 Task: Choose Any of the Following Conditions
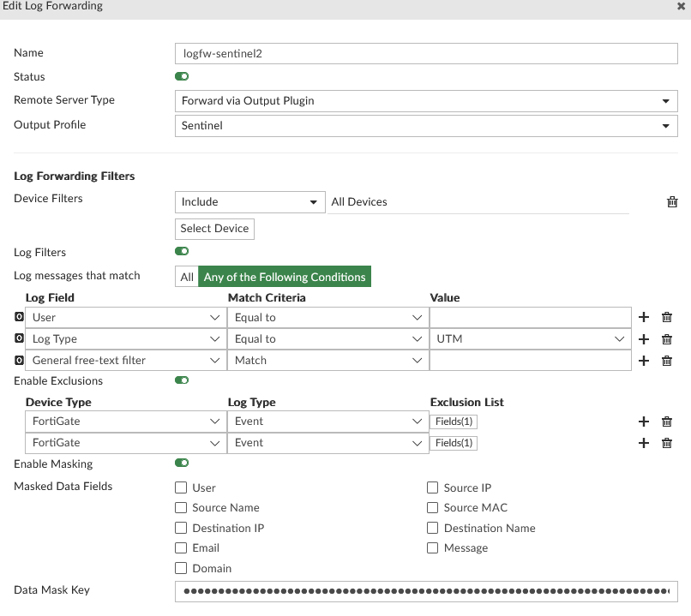point(285,277)
